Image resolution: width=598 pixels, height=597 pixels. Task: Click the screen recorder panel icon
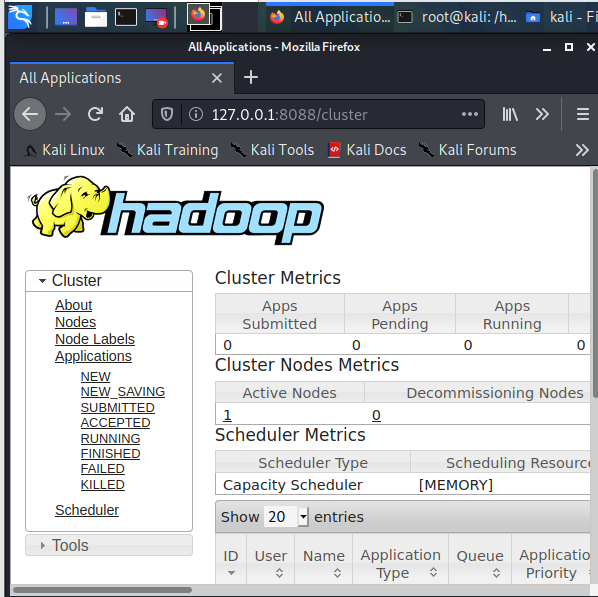pyautogui.click(x=156, y=18)
